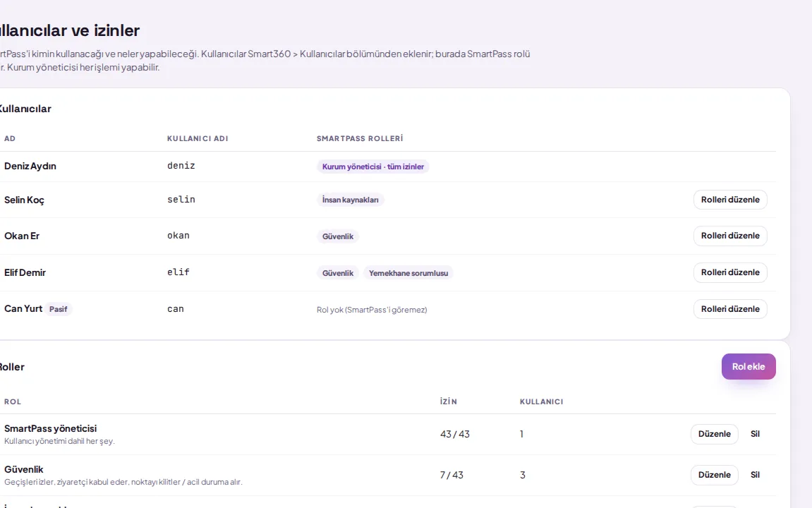Click the SmartPass yöneticisi role name
This screenshot has height=508, width=812.
[x=50, y=428]
